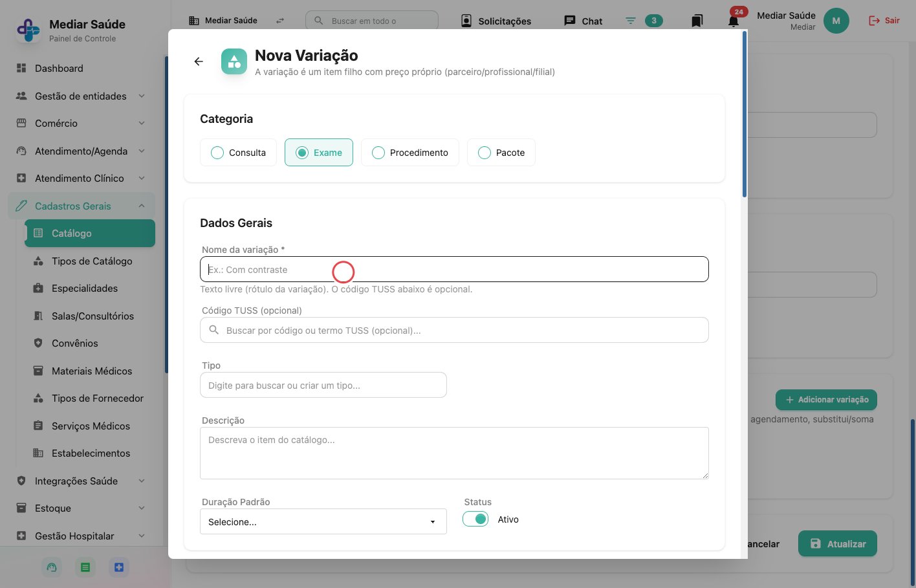Click the headset shortcut at sidebar bottom
916x588 pixels.
[52, 567]
